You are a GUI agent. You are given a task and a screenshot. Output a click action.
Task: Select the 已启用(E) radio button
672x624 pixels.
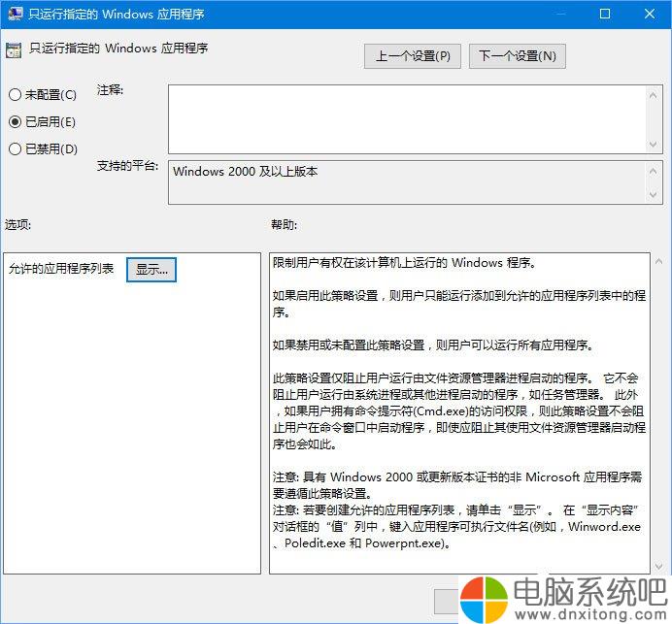point(15,122)
